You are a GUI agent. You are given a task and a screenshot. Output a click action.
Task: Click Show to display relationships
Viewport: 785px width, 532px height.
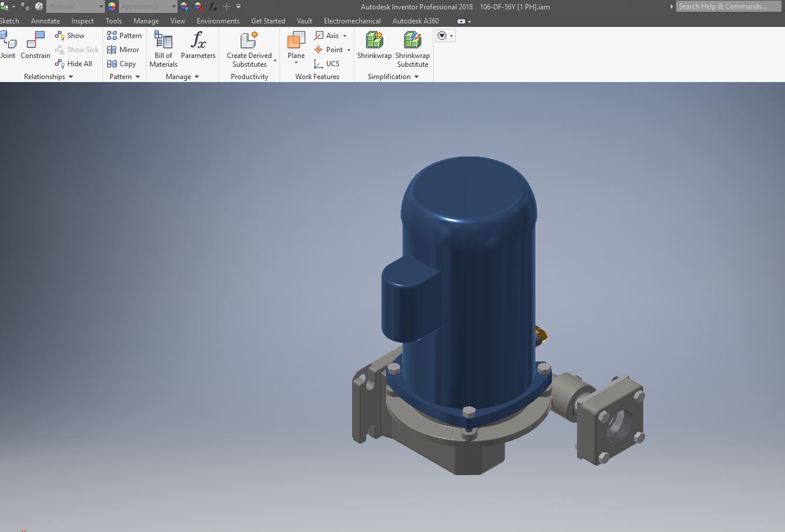pyautogui.click(x=74, y=35)
